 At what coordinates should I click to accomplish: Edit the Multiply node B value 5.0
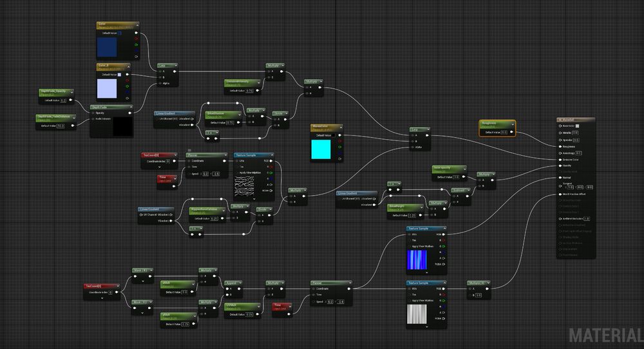[478, 295]
